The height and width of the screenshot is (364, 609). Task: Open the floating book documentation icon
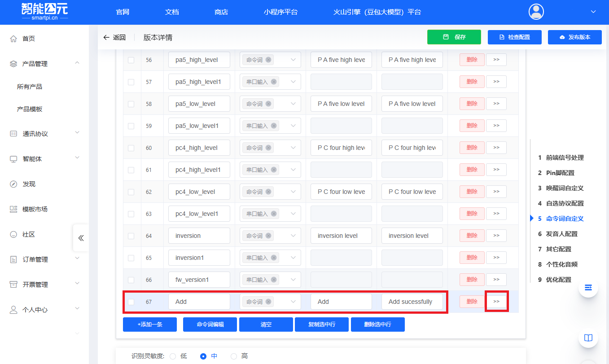(588, 338)
